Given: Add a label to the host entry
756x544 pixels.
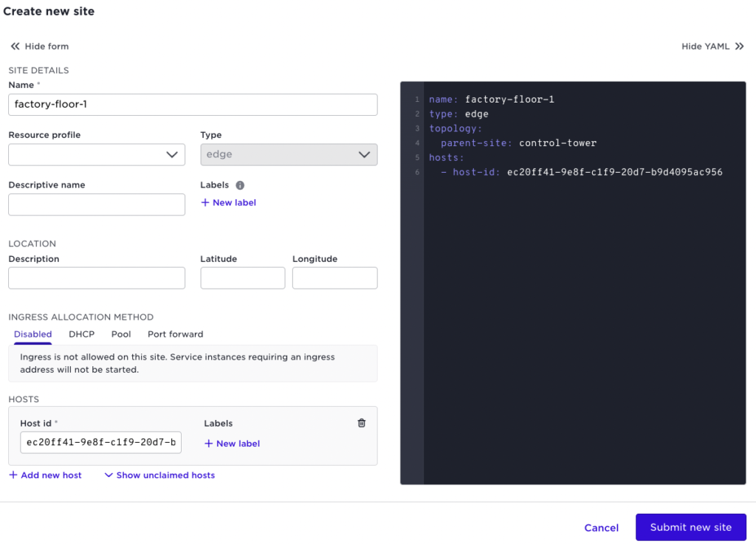Looking at the screenshot, I should click(232, 443).
